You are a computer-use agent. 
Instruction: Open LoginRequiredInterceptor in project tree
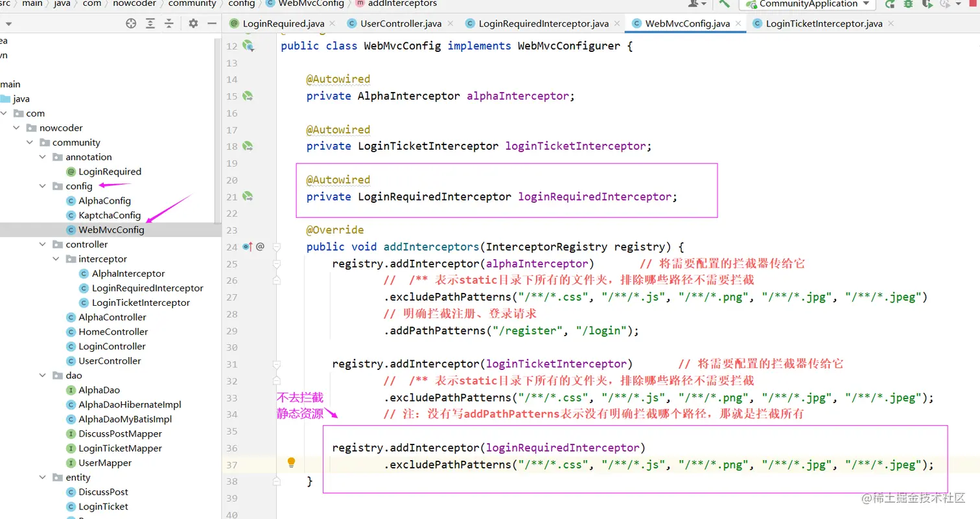(147, 288)
